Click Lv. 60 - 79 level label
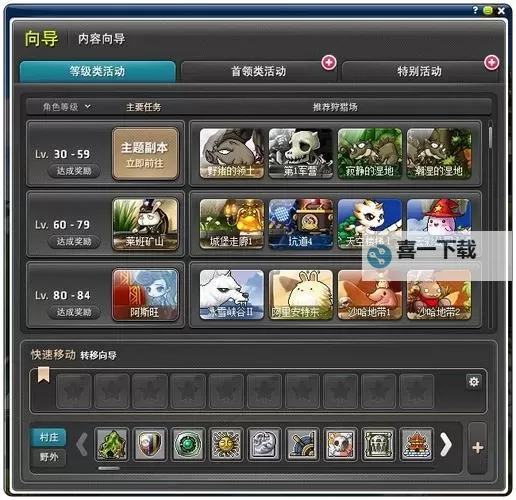 pyautogui.click(x=62, y=225)
